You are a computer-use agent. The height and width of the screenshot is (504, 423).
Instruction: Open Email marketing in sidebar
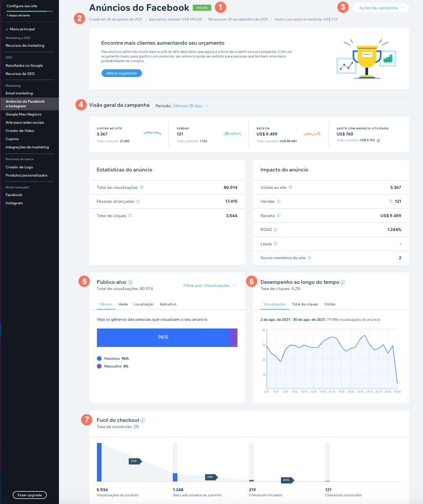point(19,93)
